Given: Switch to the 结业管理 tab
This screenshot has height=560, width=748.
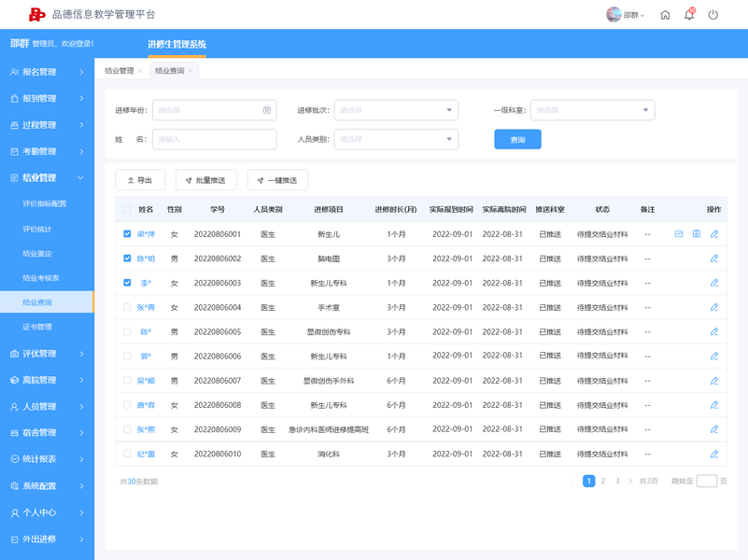Looking at the screenshot, I should [120, 71].
